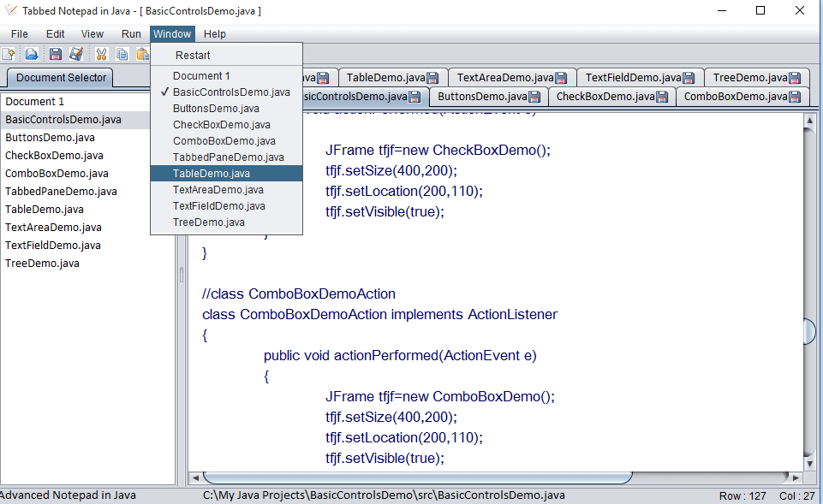The image size is (823, 504).
Task: Click the horizontal scrollbar thumb in editor
Action: 417,477
